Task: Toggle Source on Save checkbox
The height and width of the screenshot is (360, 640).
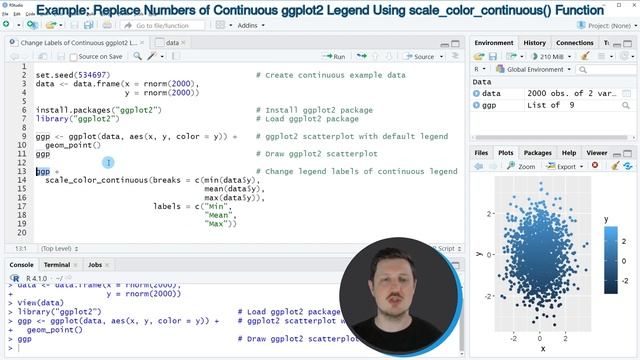Action: coord(73,57)
